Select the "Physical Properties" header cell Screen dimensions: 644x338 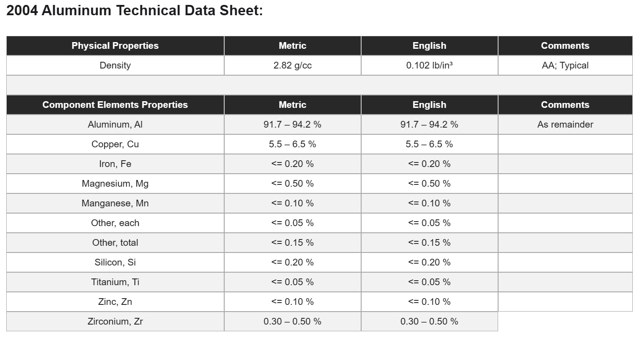click(115, 46)
